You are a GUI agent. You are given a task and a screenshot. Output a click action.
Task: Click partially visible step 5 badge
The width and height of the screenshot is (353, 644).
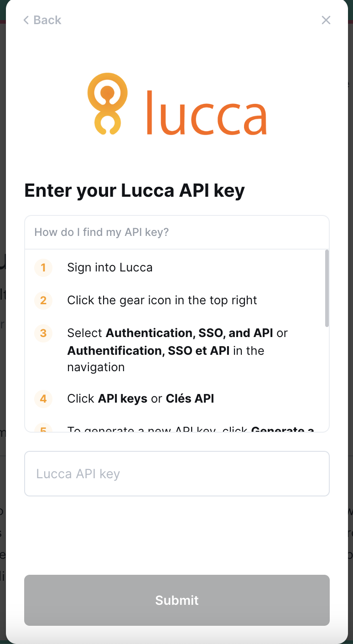tap(43, 428)
